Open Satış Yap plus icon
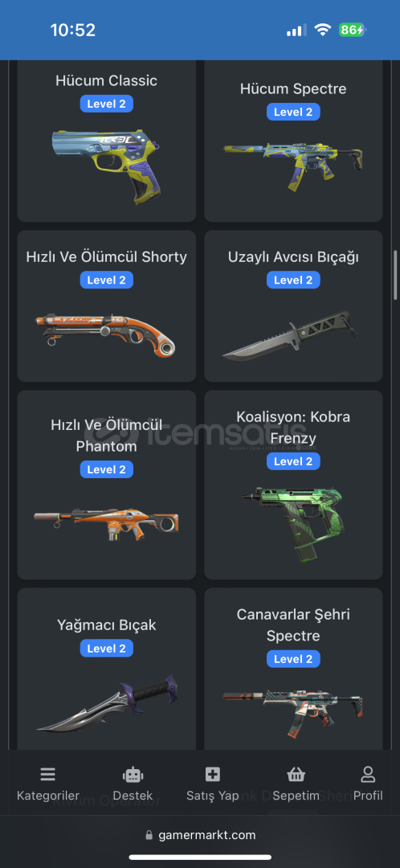Screen dimensions: 400x868 (212, 775)
